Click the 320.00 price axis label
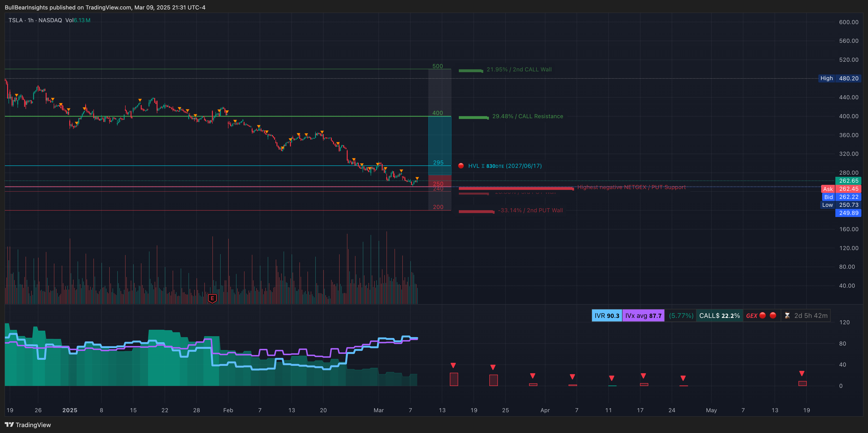 coord(848,154)
